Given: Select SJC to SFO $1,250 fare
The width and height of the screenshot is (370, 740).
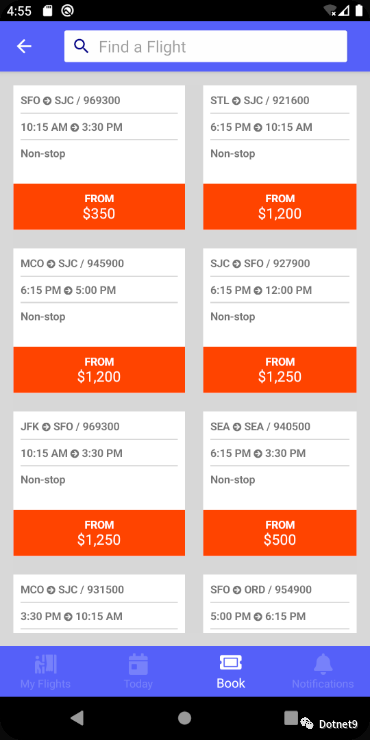Looking at the screenshot, I should click(280, 370).
